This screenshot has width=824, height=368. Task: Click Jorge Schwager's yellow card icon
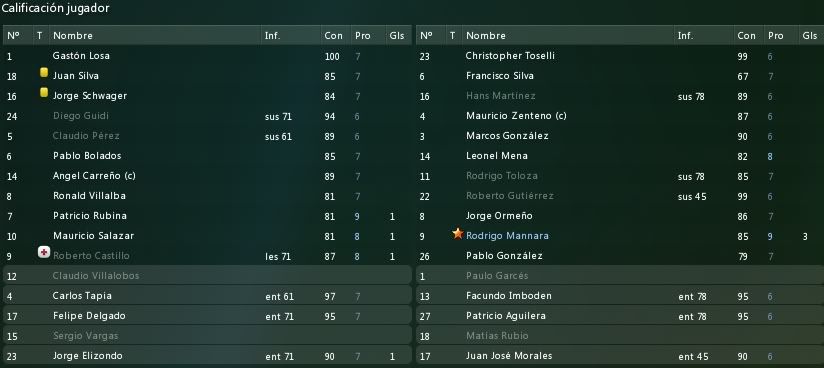[44, 93]
